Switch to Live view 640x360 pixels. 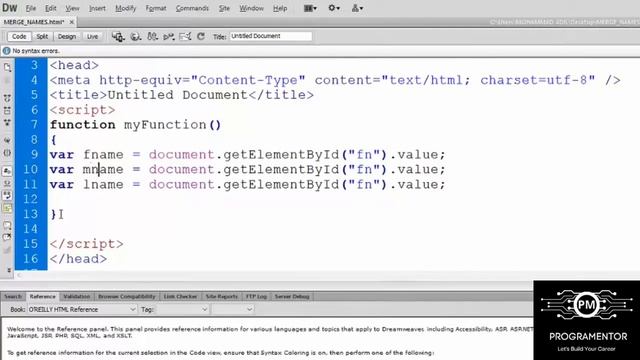[x=92, y=37]
